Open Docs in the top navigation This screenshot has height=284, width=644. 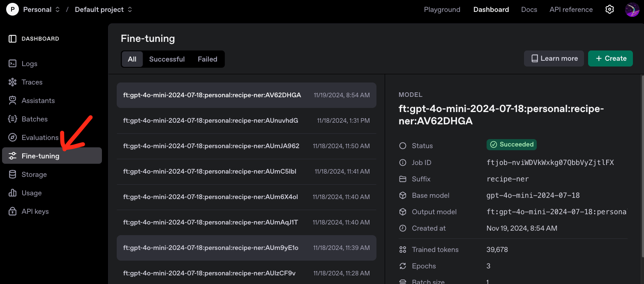529,9
